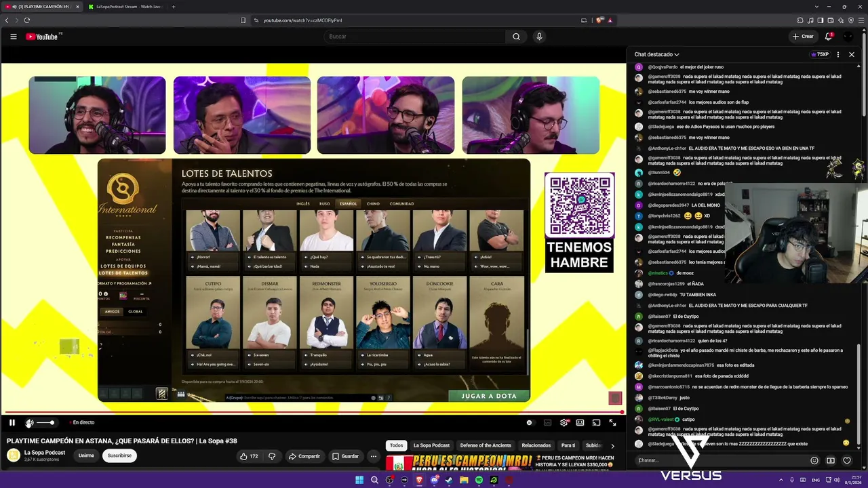The height and width of the screenshot is (488, 868).
Task: Open the Crear create menu
Action: tap(803, 37)
